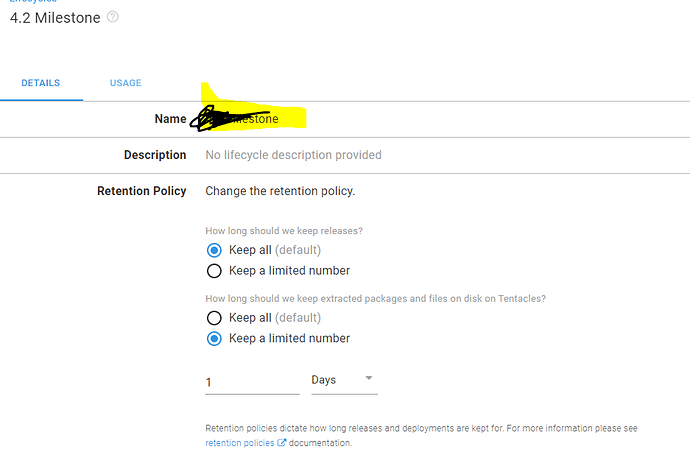Screen dimensions: 690x466
Task: Select Keep a limited number for releases
Action: click(x=214, y=271)
